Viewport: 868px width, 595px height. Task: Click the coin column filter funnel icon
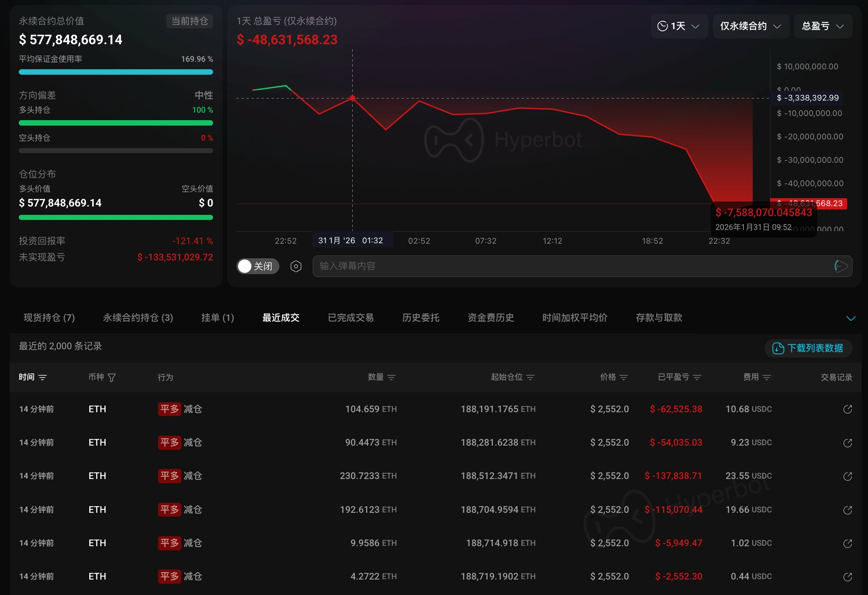click(x=112, y=378)
